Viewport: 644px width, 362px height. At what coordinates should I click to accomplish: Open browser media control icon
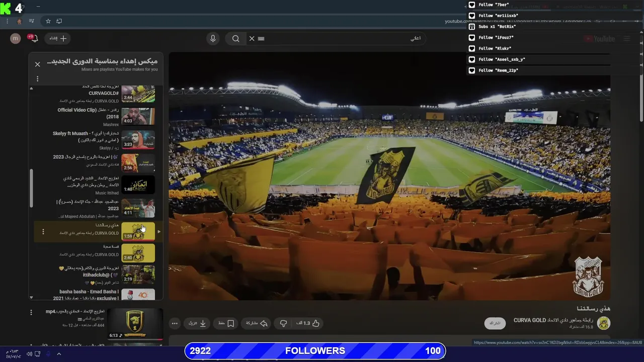(32, 21)
